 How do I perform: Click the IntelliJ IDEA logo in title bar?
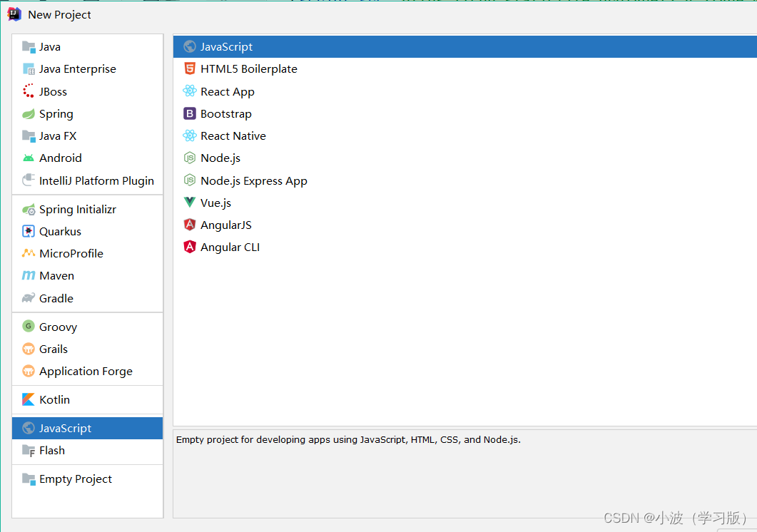tap(14, 14)
